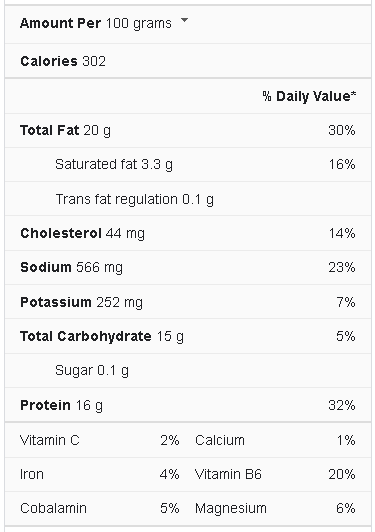375x532 pixels.
Task: Click the Vitamin C entry
Action: coord(99,440)
